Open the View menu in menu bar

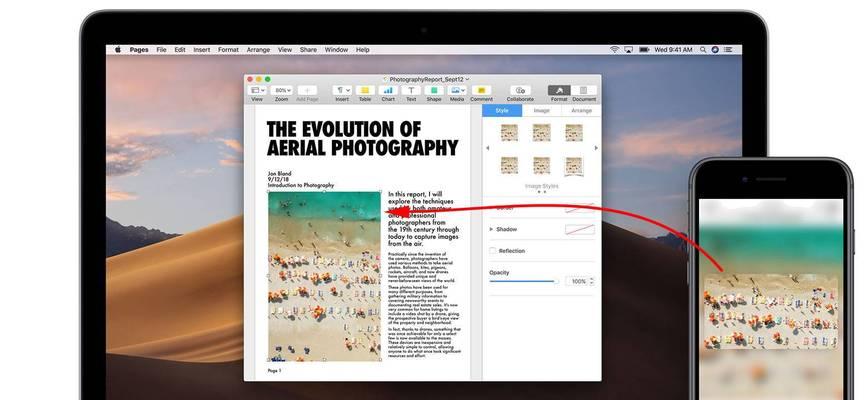pos(285,50)
